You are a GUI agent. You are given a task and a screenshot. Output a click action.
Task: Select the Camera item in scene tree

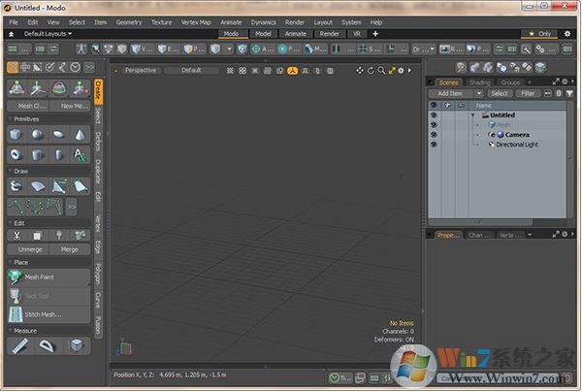click(x=516, y=135)
